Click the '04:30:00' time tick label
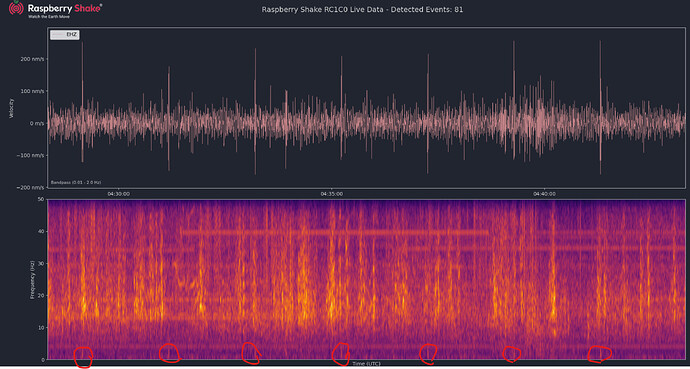Image resolution: width=690 pixels, height=369 pixels. (x=118, y=194)
